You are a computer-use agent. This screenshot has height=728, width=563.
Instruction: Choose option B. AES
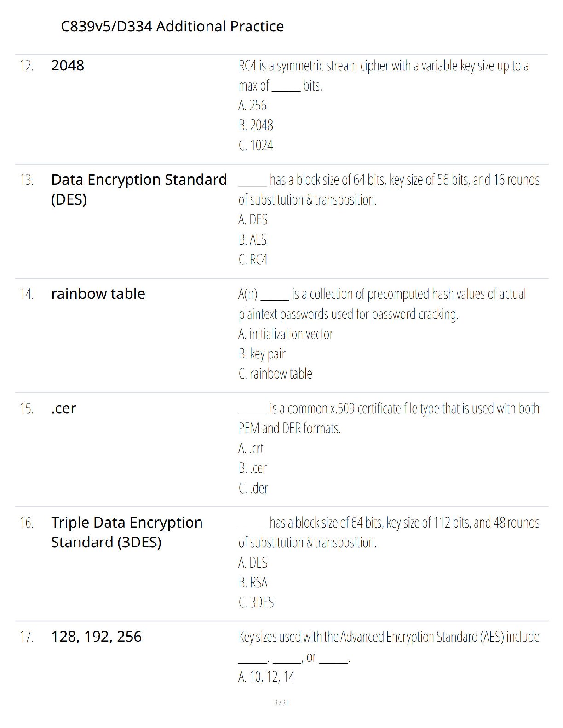[x=253, y=239]
